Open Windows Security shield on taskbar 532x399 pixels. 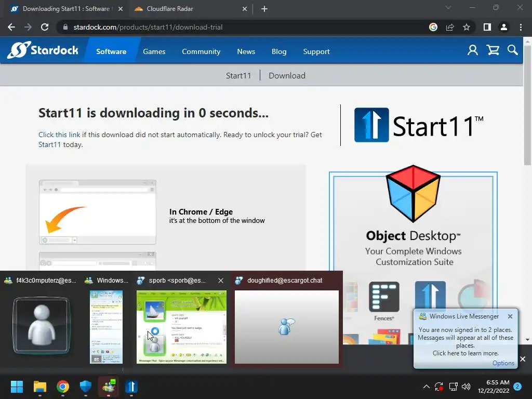86,387
